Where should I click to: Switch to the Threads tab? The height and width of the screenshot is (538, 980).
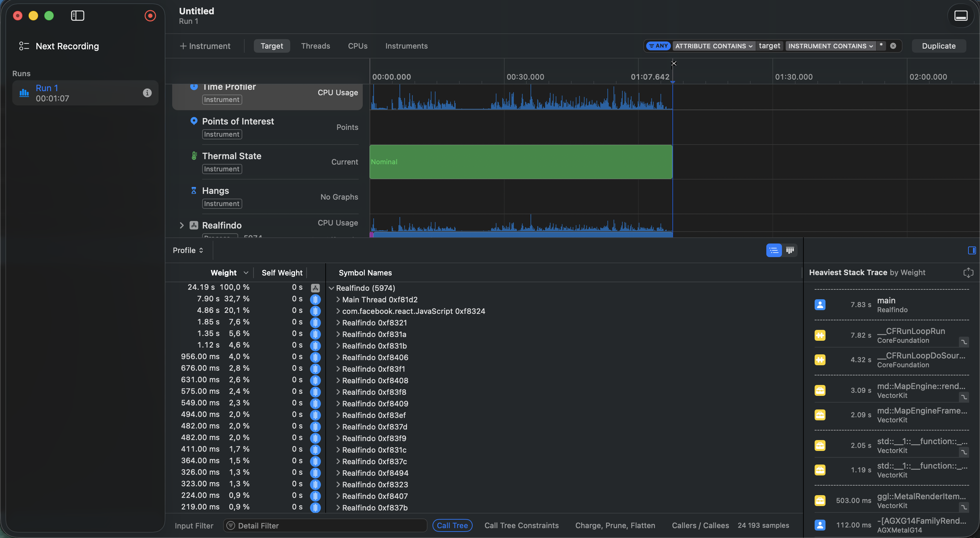pyautogui.click(x=315, y=46)
